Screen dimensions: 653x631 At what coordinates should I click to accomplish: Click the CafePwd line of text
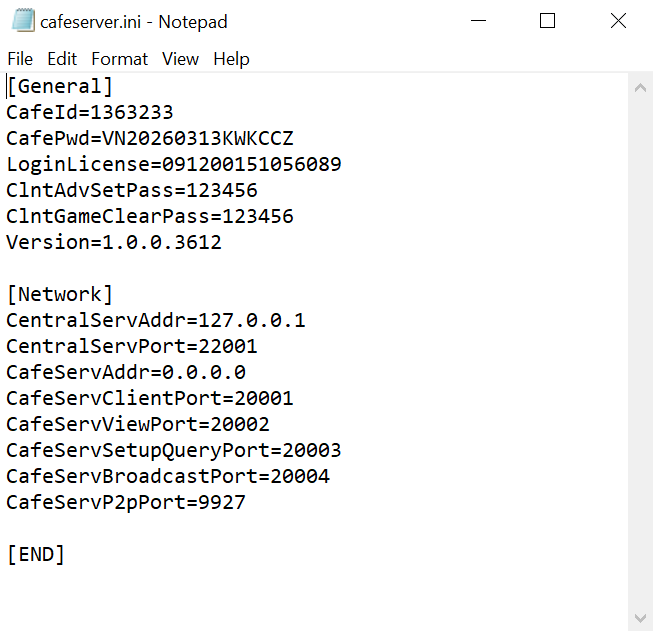pos(150,139)
